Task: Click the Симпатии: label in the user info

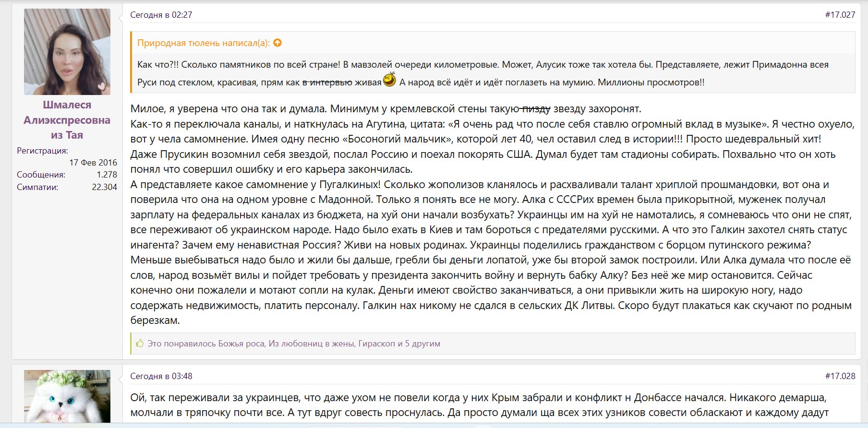Action: tap(37, 187)
